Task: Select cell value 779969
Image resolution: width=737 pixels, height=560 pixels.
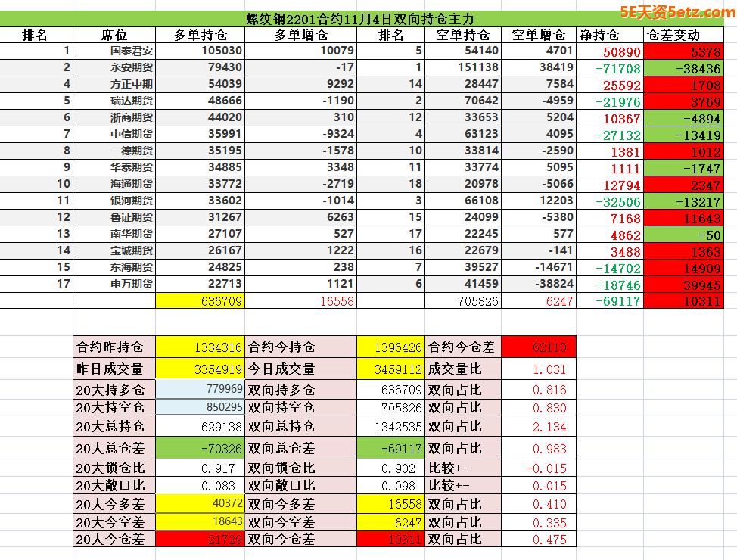Action: (x=201, y=390)
